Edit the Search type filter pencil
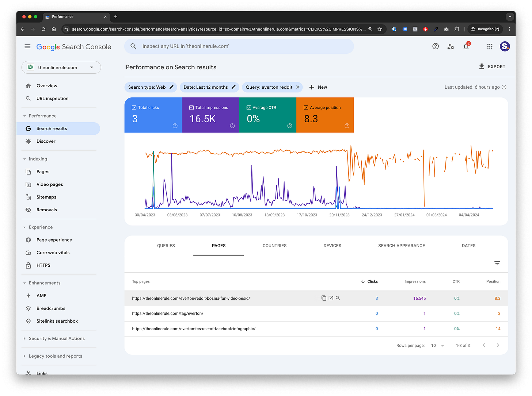The width and height of the screenshot is (532, 396). [x=171, y=87]
